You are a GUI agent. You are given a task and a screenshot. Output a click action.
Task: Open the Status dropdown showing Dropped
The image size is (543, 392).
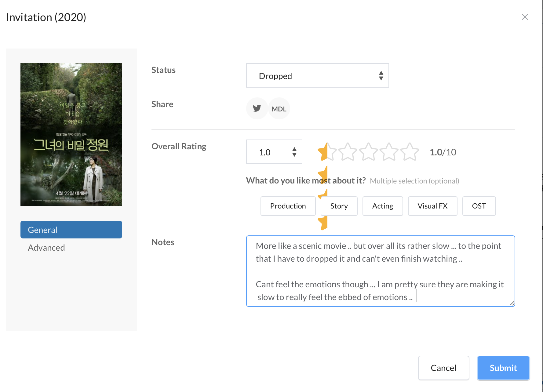point(317,75)
